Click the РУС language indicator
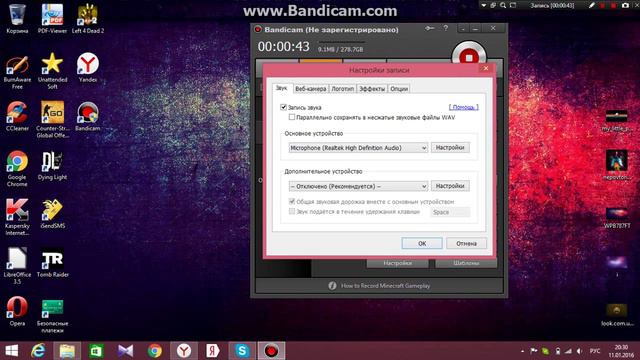The width and height of the screenshot is (640, 360). 595,351
